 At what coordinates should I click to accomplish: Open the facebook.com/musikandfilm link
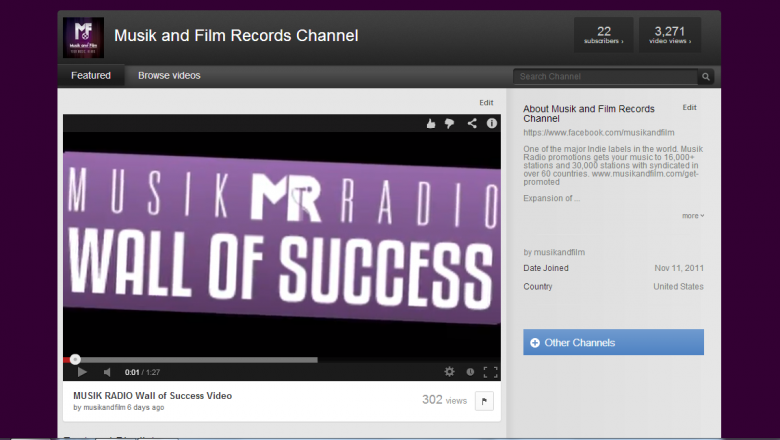(599, 133)
